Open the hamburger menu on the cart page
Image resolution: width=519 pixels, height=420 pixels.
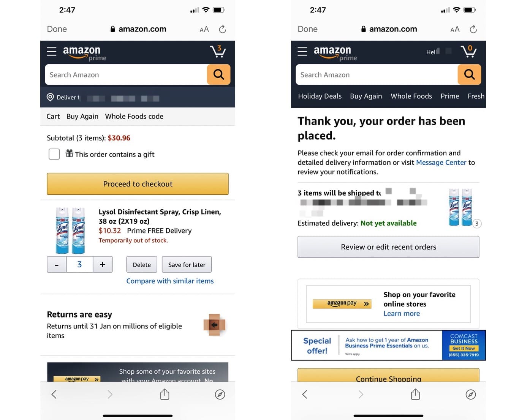click(x=52, y=52)
